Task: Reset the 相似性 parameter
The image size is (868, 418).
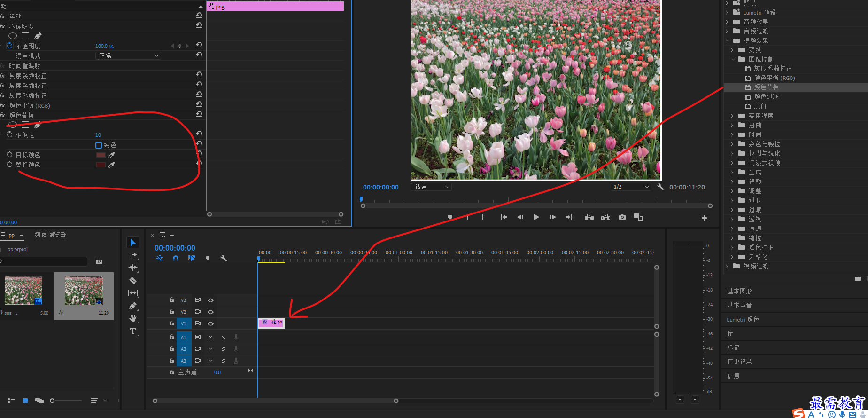Action: [199, 134]
